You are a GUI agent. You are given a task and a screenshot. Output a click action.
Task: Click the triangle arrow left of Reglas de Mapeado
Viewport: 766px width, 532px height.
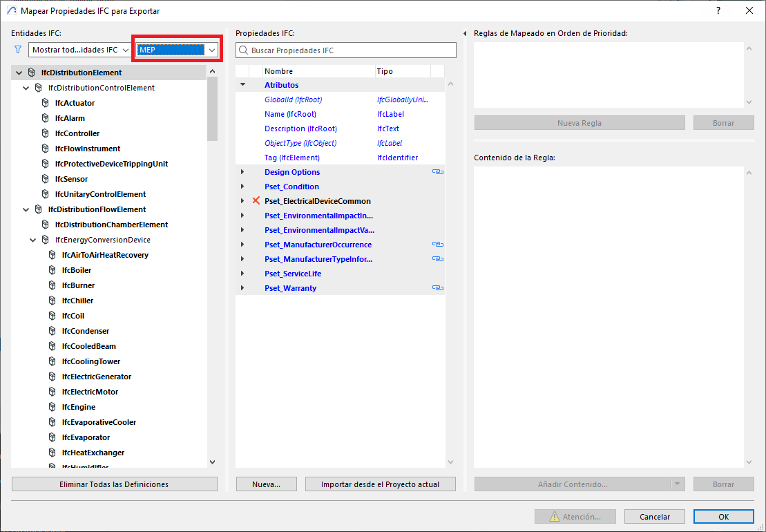[x=465, y=33]
